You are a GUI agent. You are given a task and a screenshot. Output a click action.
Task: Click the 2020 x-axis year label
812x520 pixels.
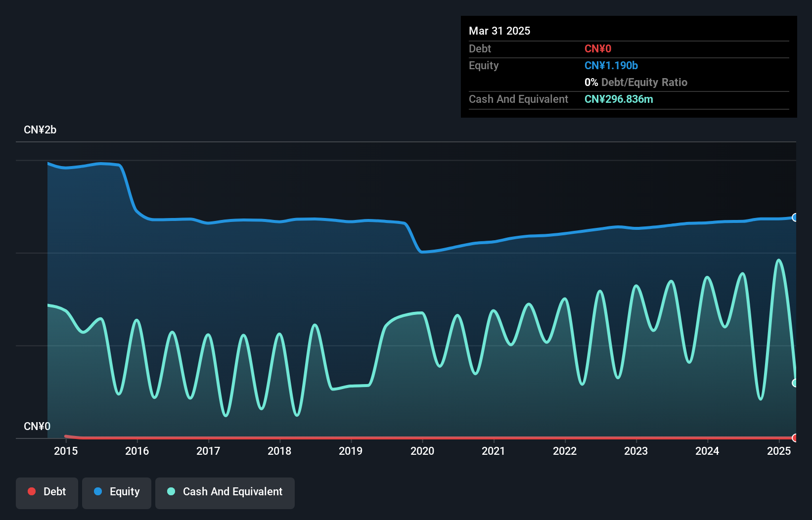tap(422, 451)
